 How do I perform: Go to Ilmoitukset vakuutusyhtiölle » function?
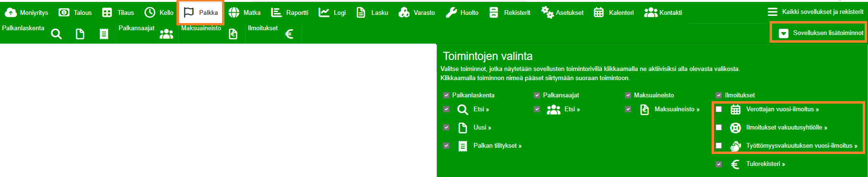tap(786, 128)
